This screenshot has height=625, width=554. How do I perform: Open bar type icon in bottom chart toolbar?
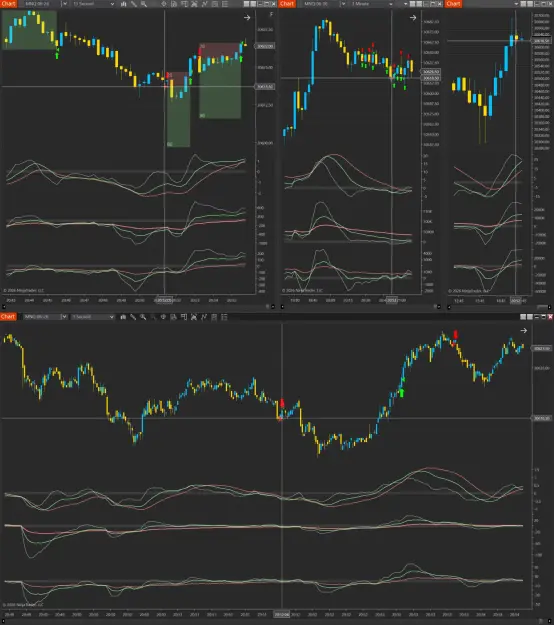[x=123, y=317]
